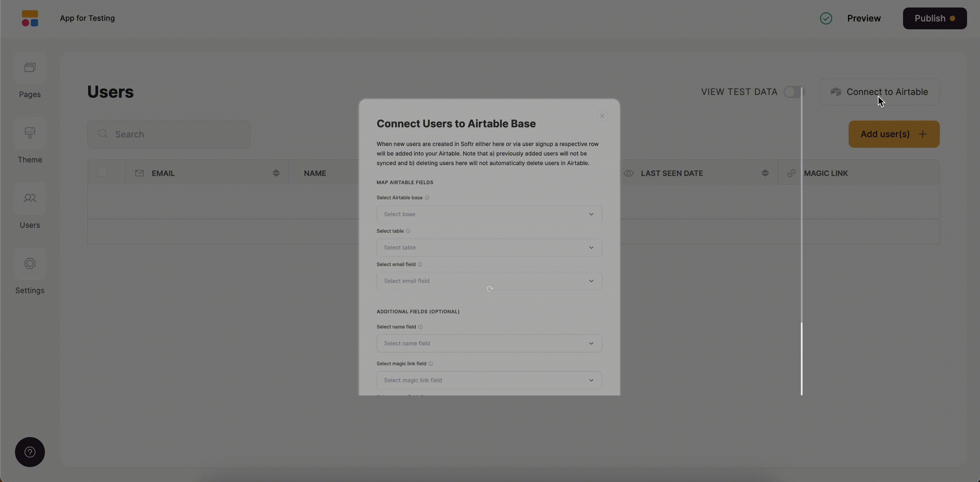Click the Add user(s) button
The width and height of the screenshot is (980, 482).
tap(894, 134)
